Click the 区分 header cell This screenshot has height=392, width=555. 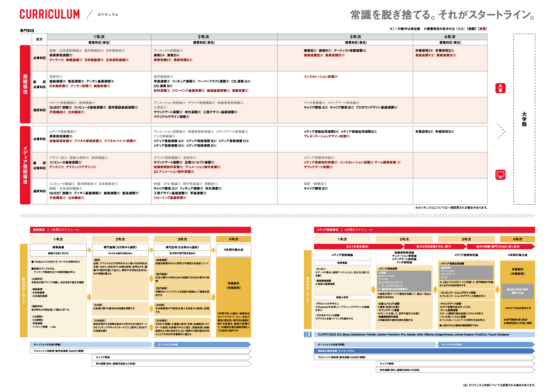click(39, 39)
